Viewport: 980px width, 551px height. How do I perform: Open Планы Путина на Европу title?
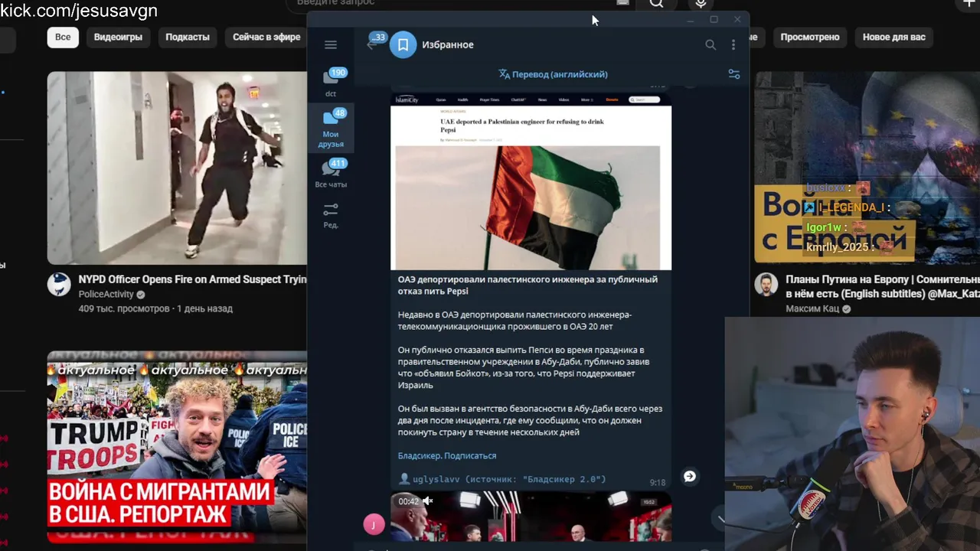(x=883, y=287)
